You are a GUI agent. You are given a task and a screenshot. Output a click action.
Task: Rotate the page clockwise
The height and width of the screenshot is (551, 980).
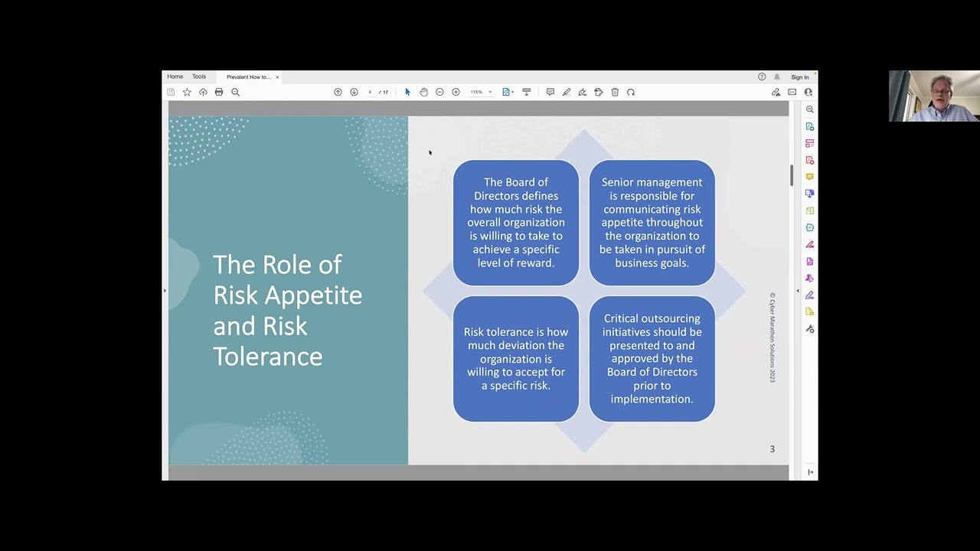[x=631, y=92]
